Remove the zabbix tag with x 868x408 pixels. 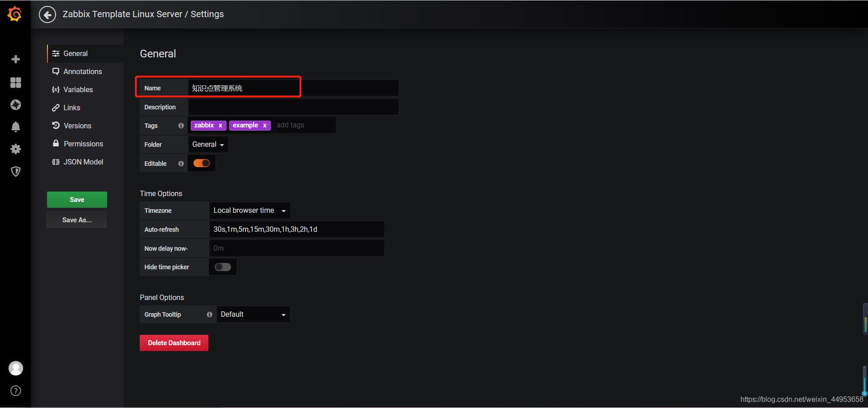tap(220, 126)
